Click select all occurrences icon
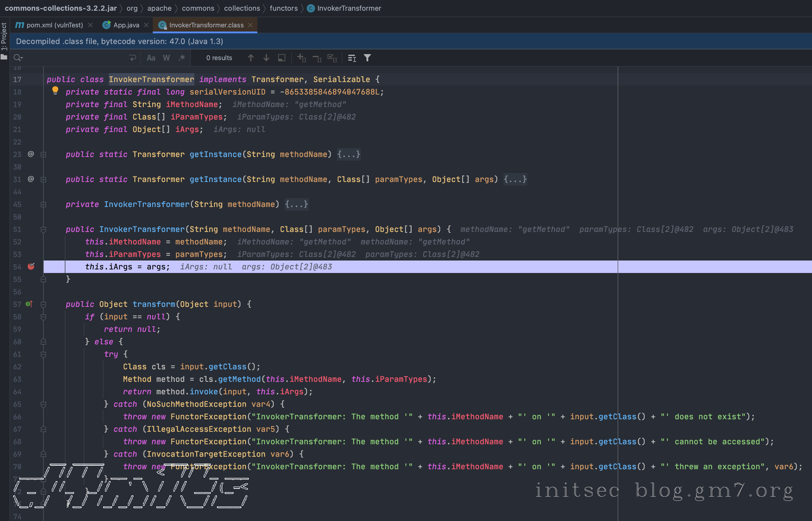The image size is (812, 521). 332,58
